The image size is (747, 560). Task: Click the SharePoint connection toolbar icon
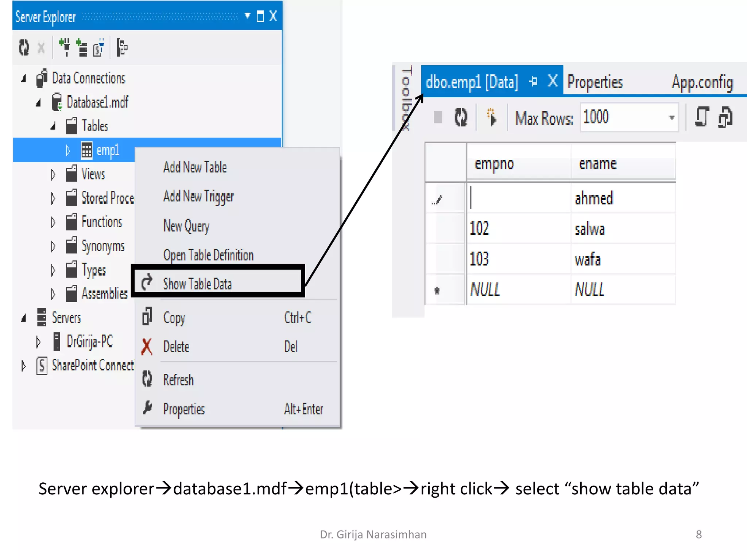pos(99,47)
